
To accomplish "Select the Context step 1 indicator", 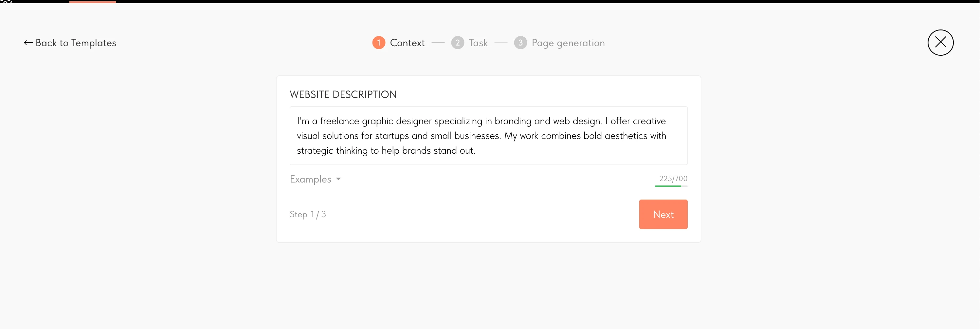I will (x=398, y=43).
